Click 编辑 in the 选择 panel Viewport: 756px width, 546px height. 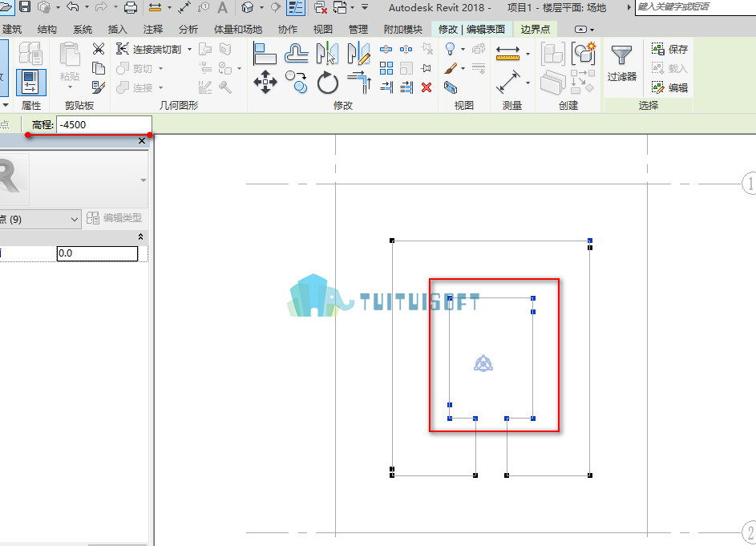click(x=669, y=87)
